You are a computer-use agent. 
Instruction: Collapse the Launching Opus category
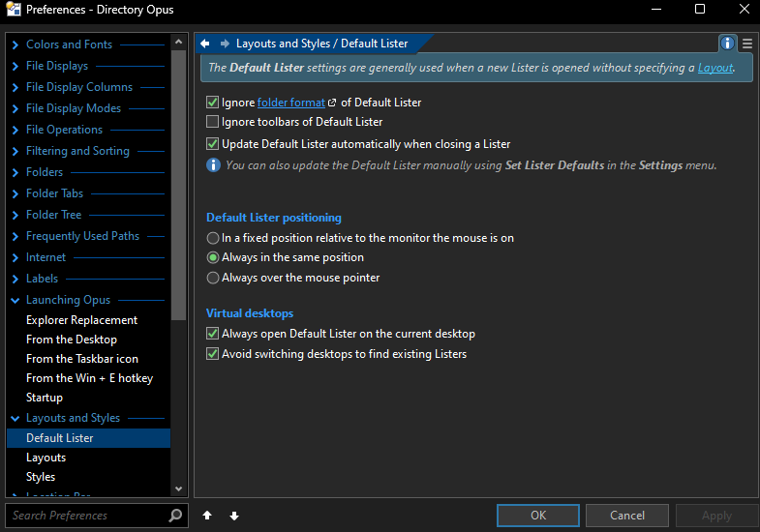pyautogui.click(x=15, y=300)
